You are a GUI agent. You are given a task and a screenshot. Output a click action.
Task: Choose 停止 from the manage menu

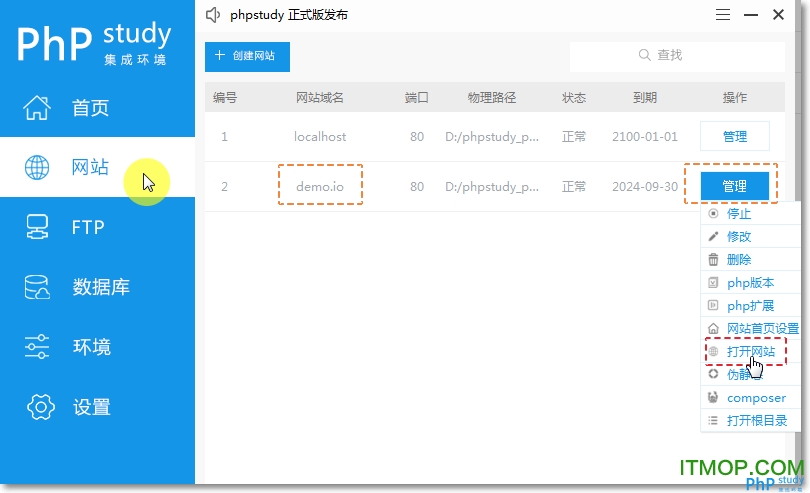click(x=750, y=213)
